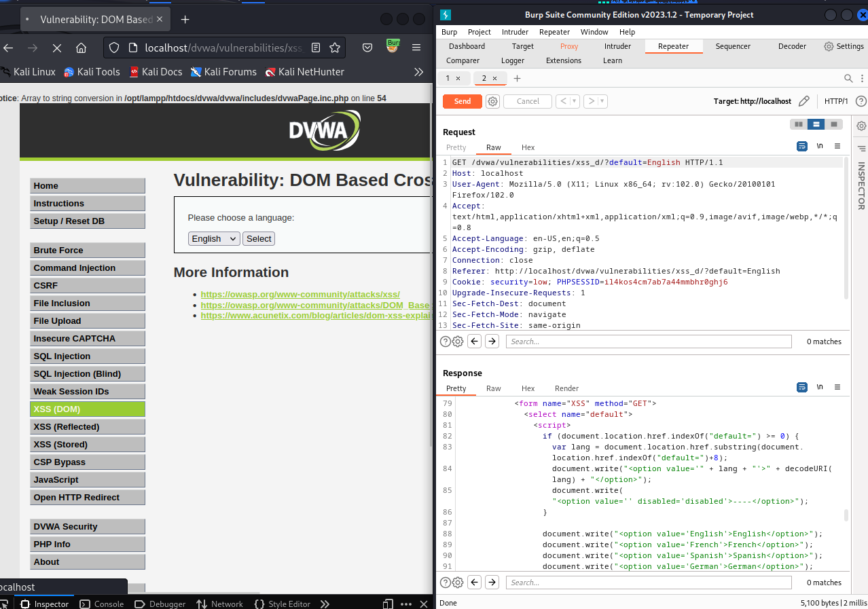Toggle request word wrap icon
This screenshot has width=868, height=609.
coord(802,146)
